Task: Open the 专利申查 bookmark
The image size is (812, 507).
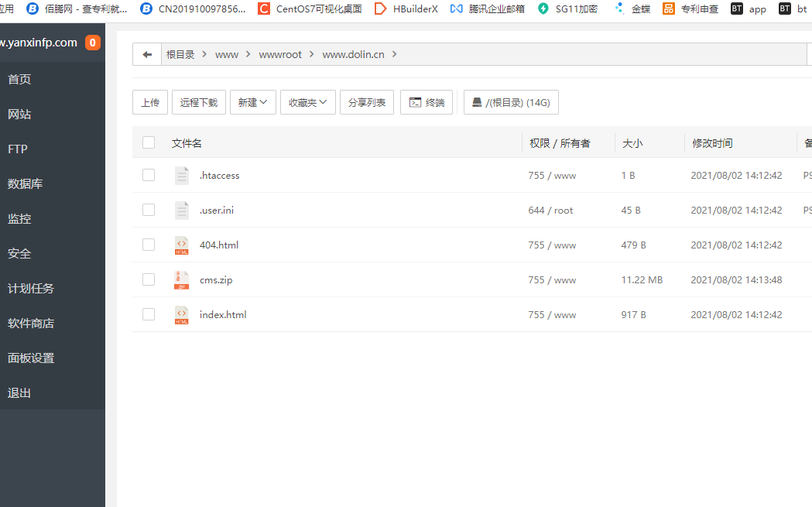Action: [x=690, y=9]
